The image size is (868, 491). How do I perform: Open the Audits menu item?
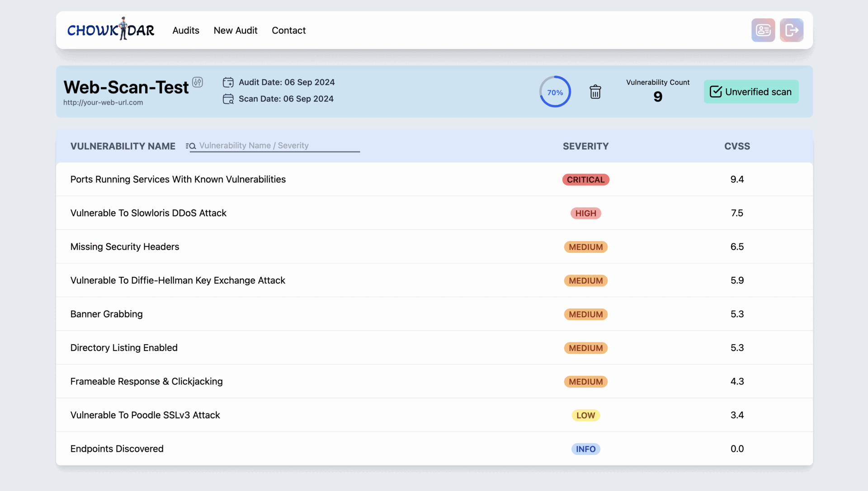point(185,30)
